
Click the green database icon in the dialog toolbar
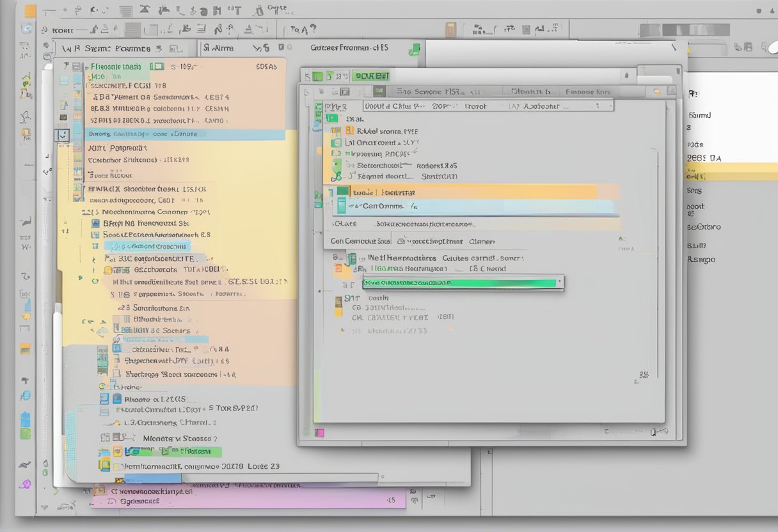[x=379, y=91]
